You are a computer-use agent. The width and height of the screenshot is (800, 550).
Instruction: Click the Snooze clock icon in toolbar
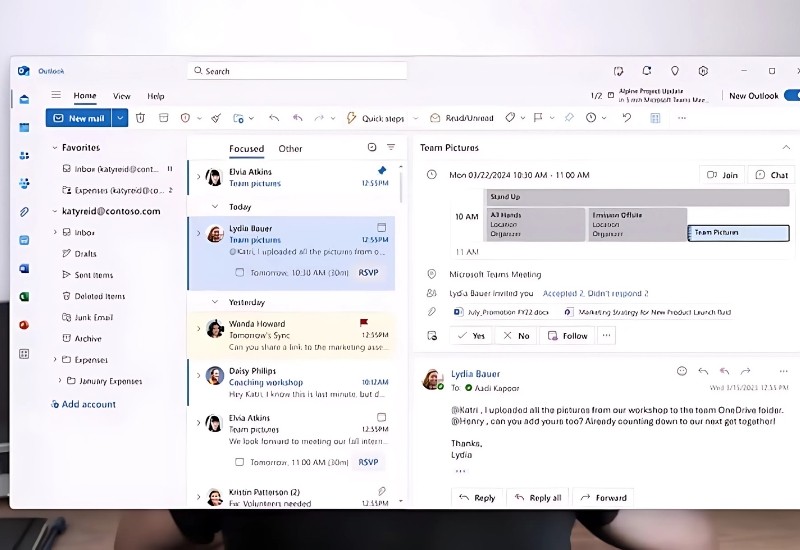591,117
